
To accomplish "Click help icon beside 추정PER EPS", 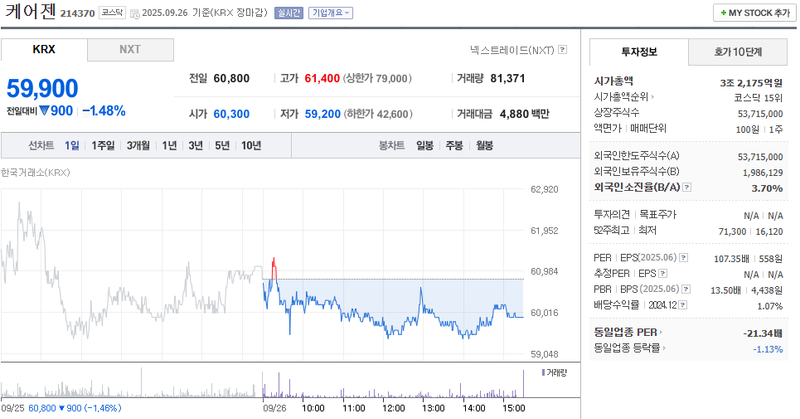I will pos(663,274).
